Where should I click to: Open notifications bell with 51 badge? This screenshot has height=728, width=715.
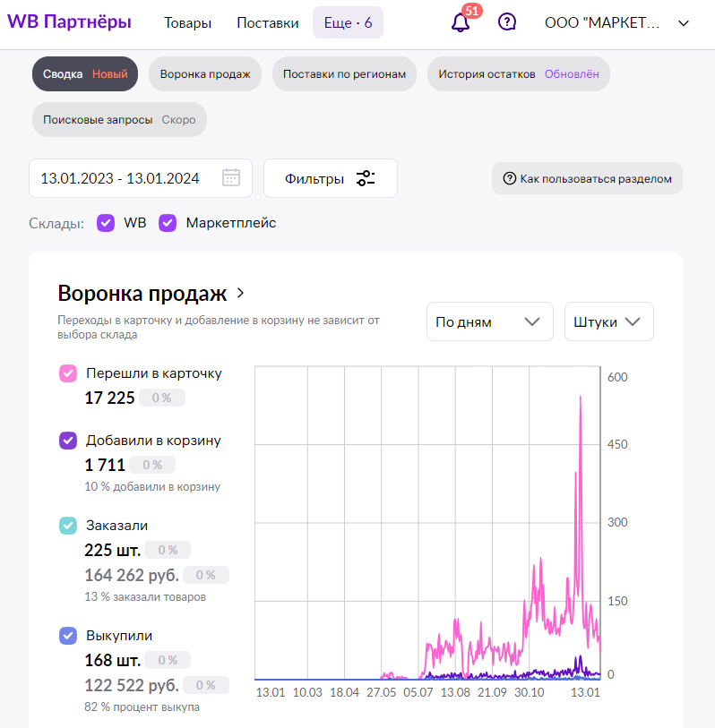tap(461, 21)
